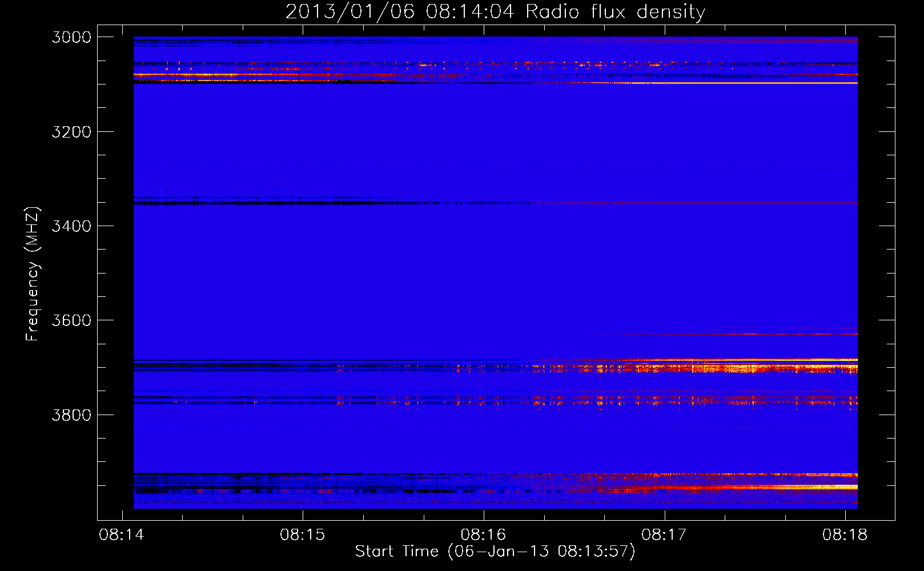Click the 08:17 time tick label
The image size is (924, 571).
664,535
